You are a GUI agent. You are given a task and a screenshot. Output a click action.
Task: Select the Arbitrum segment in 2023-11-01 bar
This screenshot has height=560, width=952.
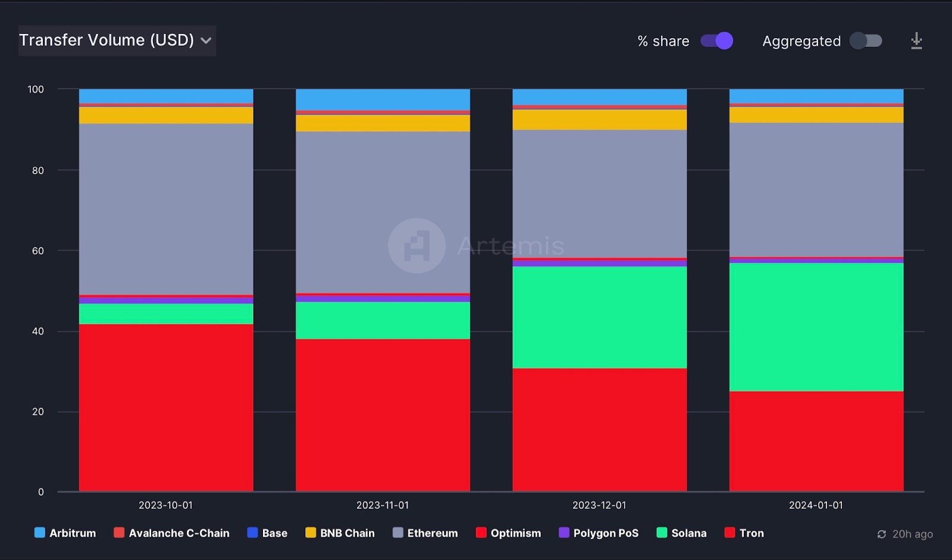tap(383, 99)
